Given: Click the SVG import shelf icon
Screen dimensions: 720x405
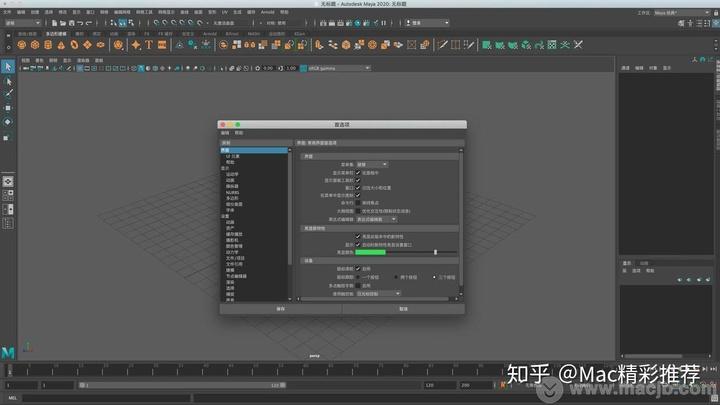Looking at the screenshot, I should (162, 45).
